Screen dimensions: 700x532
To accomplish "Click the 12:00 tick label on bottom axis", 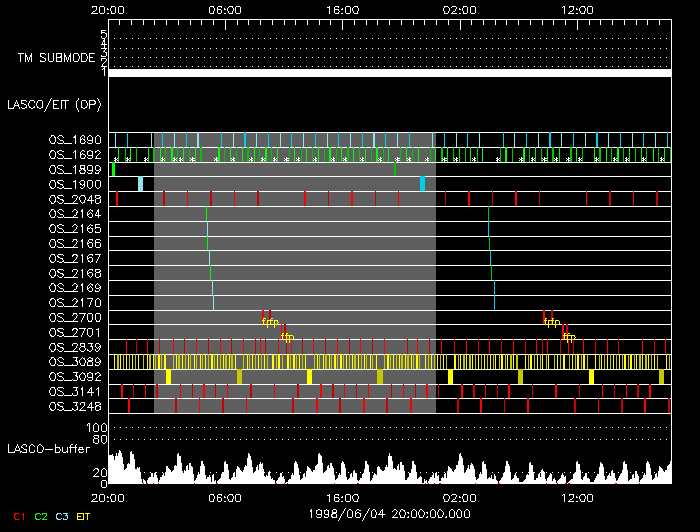I will 577,498.
